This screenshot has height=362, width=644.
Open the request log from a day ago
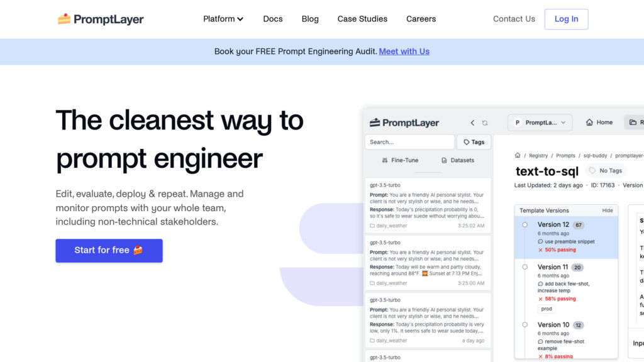(428, 320)
